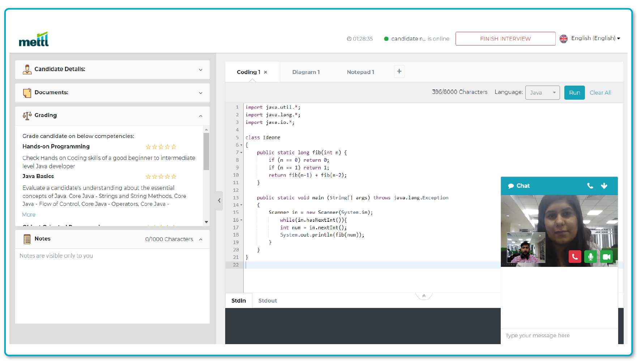
Task: Click the phone icon in Chat header
Action: pos(590,186)
